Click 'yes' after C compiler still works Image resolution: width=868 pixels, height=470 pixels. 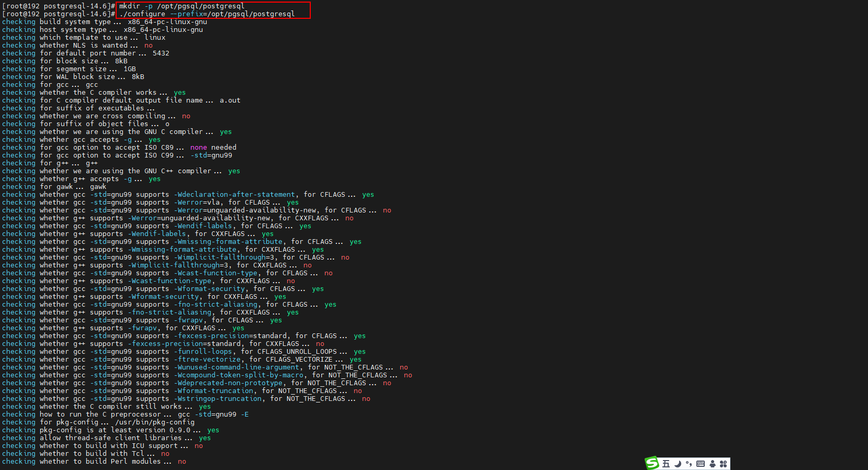click(x=205, y=407)
